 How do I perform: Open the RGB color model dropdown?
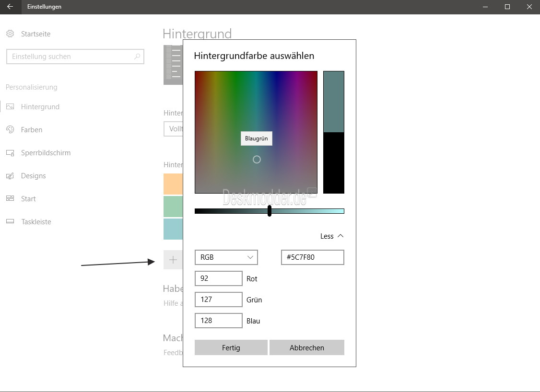pyautogui.click(x=226, y=257)
